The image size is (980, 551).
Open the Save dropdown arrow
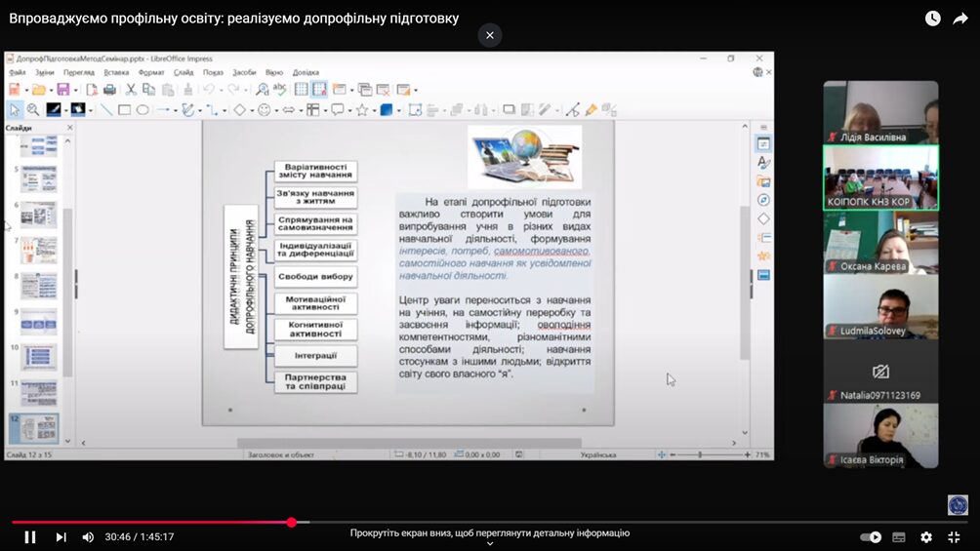(x=75, y=91)
